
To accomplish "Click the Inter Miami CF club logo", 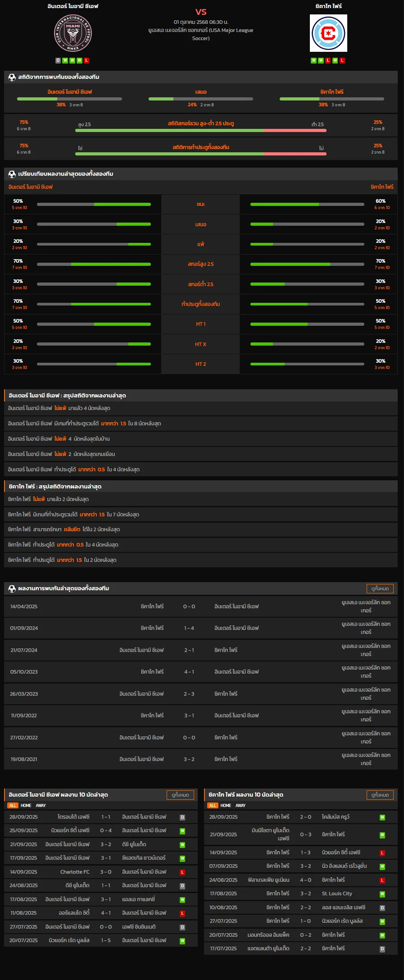I will tap(73, 33).
